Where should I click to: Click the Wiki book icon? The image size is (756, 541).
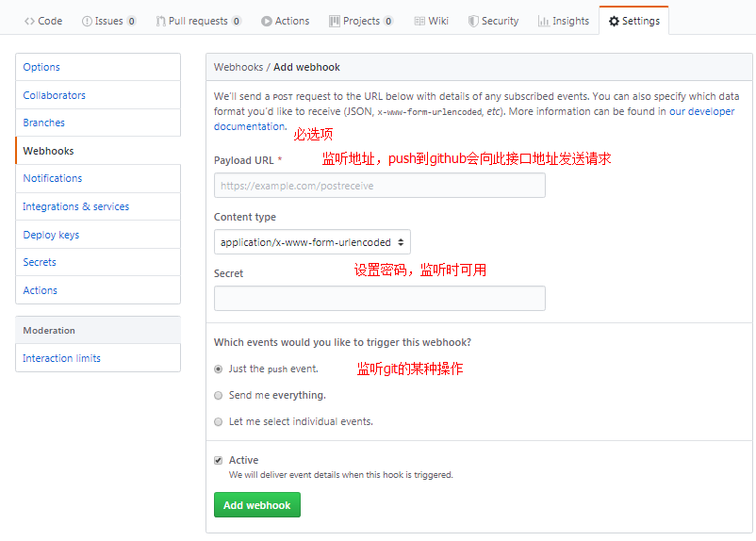(x=419, y=22)
